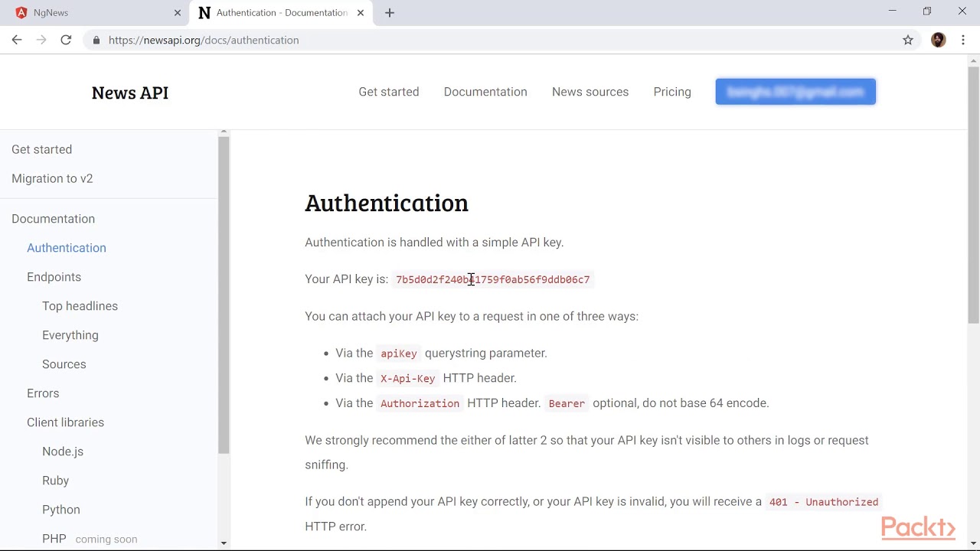
Task: Open a new tab with plus icon
Action: click(390, 12)
